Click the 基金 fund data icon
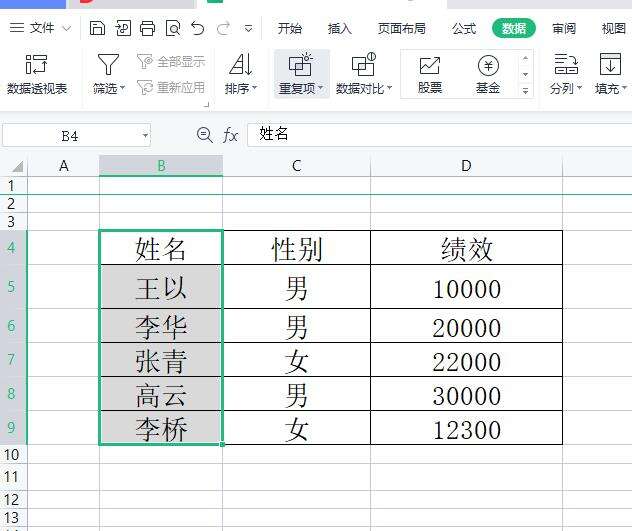This screenshot has height=531, width=632. 488,75
